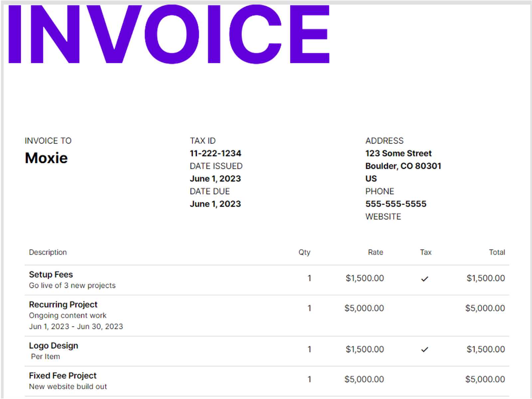Viewport: 532px width, 399px height.
Task: Click the Rate column header
Action: tap(375, 252)
